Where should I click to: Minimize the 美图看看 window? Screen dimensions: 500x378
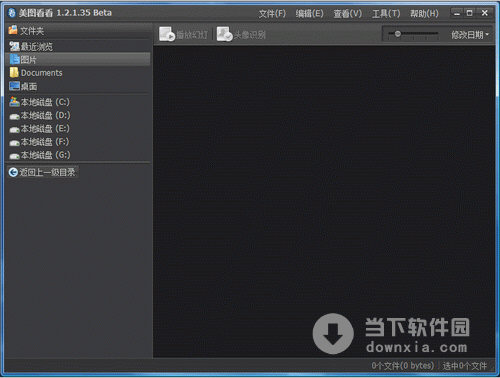[x=457, y=13]
